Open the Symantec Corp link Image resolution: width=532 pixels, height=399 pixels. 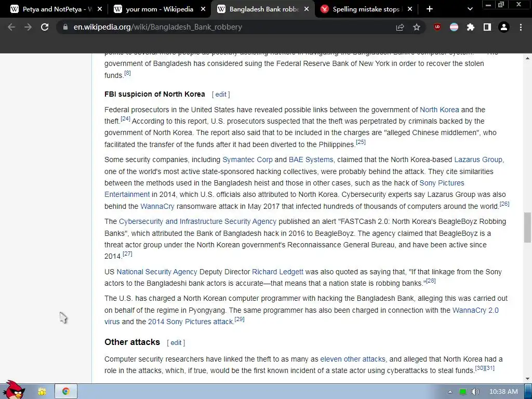coord(247,159)
